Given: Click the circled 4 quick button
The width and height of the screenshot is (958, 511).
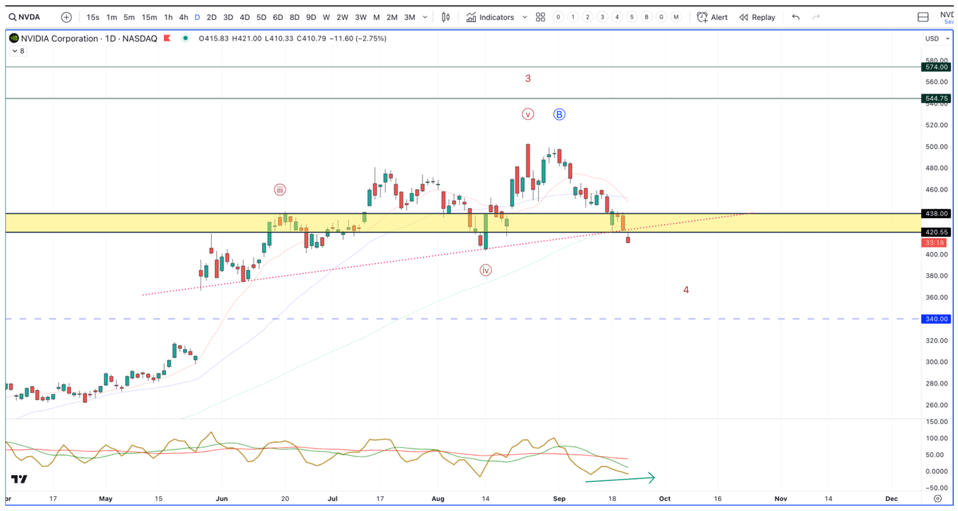Looking at the screenshot, I should 617,17.
